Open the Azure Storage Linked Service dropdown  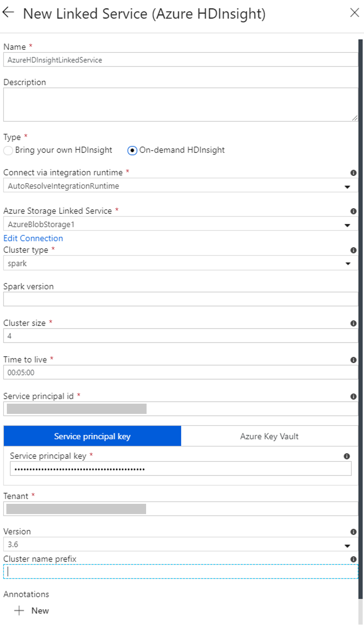click(347, 224)
